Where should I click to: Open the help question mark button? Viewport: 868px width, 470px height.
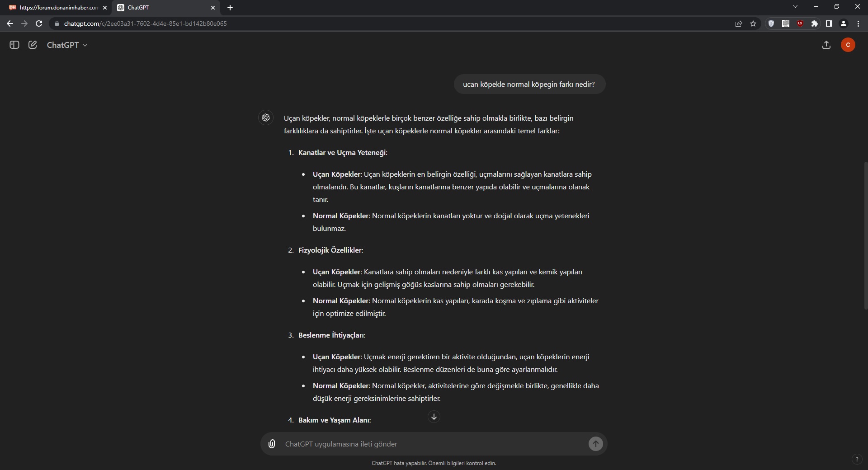[x=857, y=459]
